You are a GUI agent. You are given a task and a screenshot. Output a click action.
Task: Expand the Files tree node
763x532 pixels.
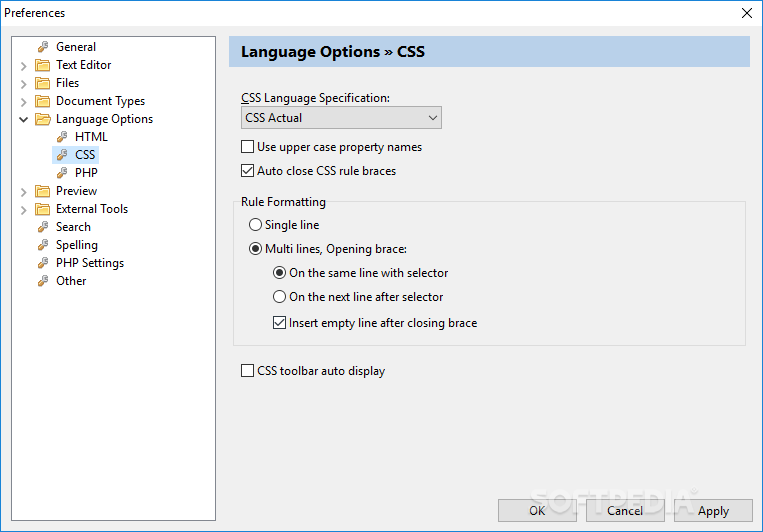pyautogui.click(x=23, y=84)
